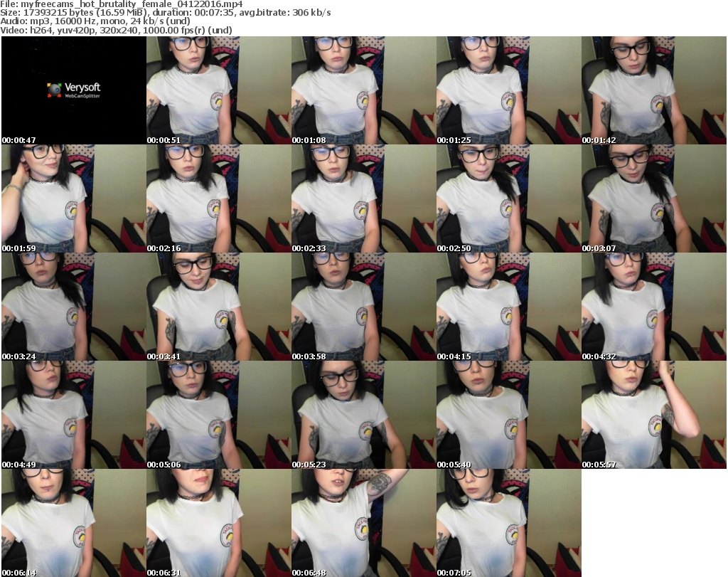
Task: Click the 'Video: h264, yuv420p' info line
Action: (116, 30)
